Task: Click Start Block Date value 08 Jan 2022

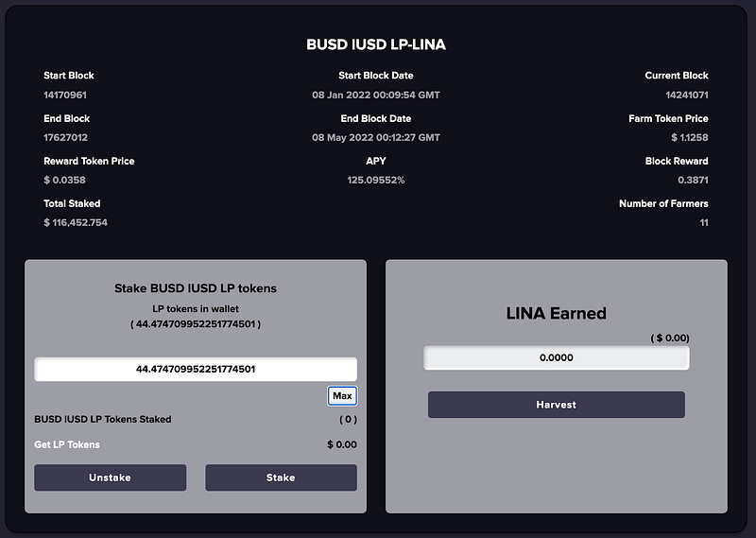Action: (376, 95)
